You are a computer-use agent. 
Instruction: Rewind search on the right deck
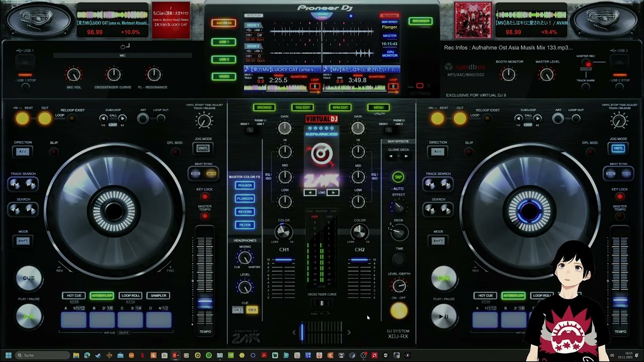[430, 209]
